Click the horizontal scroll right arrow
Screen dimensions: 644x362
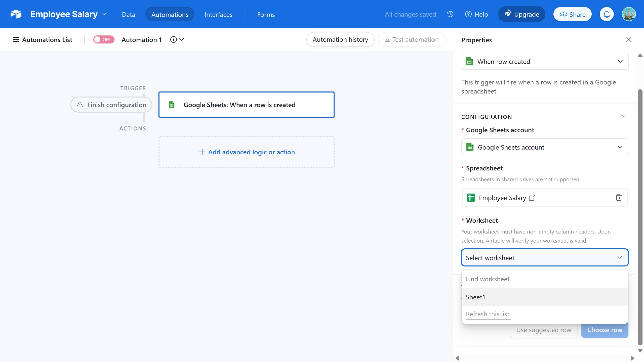point(632,358)
